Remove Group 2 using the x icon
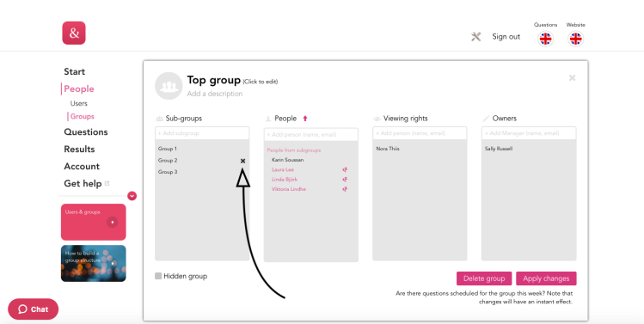Screen dimensions: 644x324 242,161
